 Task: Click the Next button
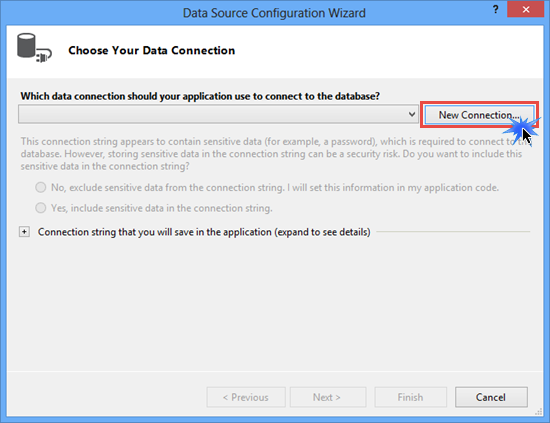click(x=328, y=397)
